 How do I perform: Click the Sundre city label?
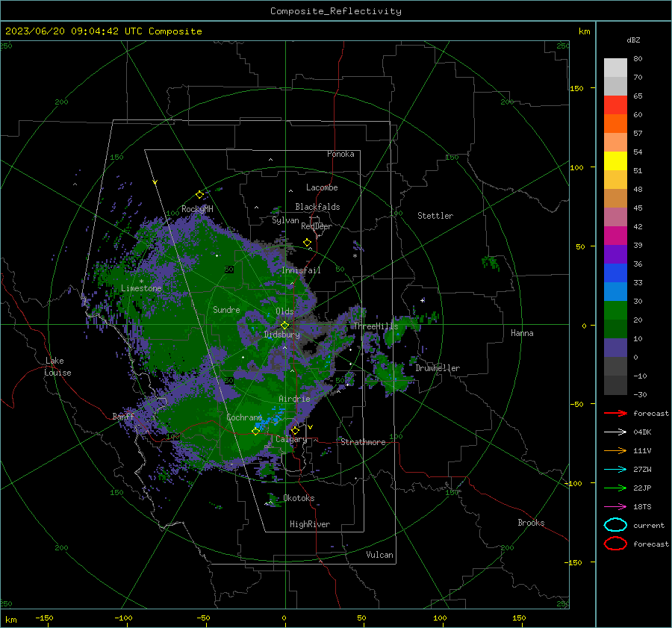click(226, 309)
